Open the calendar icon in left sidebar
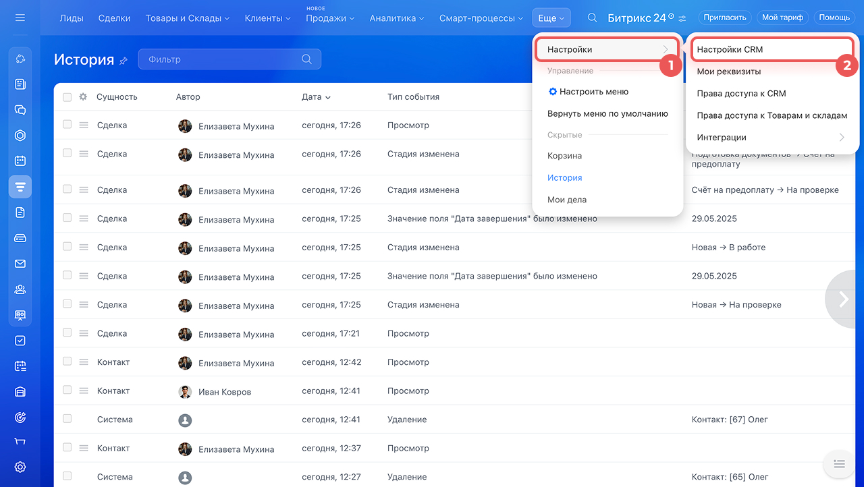Viewport: 868px width, 487px height. tap(20, 161)
